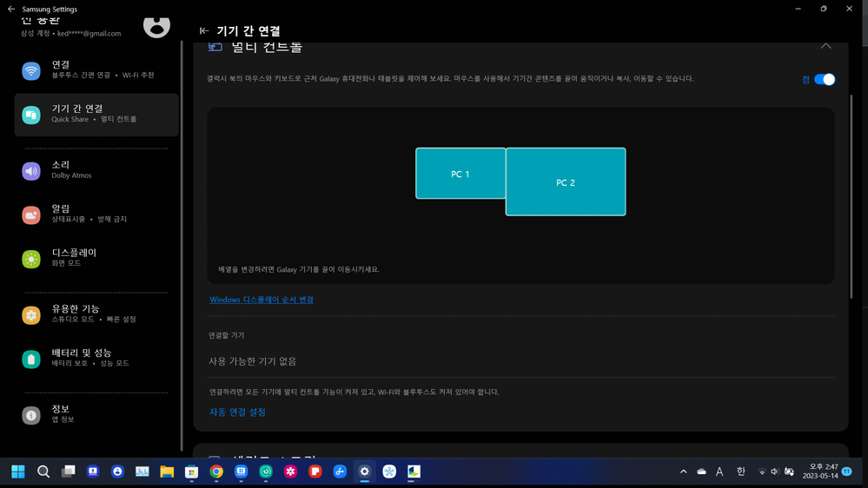Open the 정보 앱 정보 category

coord(96,414)
